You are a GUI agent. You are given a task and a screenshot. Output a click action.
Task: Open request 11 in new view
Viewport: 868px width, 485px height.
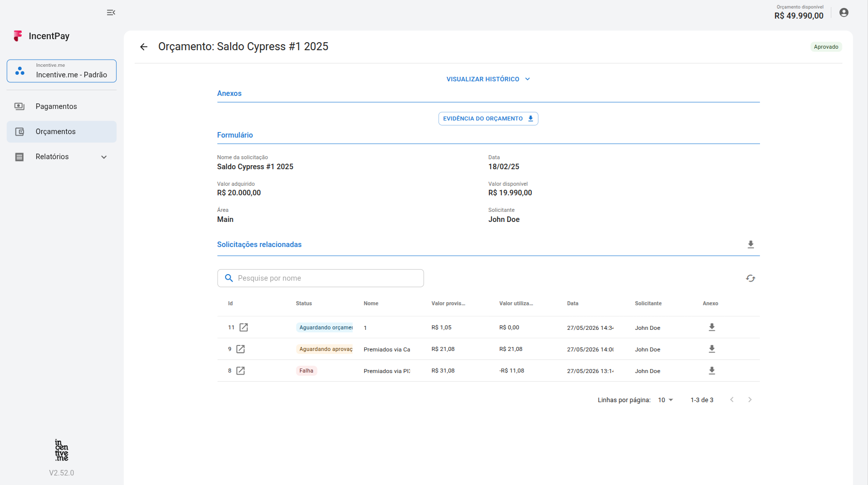[244, 327]
